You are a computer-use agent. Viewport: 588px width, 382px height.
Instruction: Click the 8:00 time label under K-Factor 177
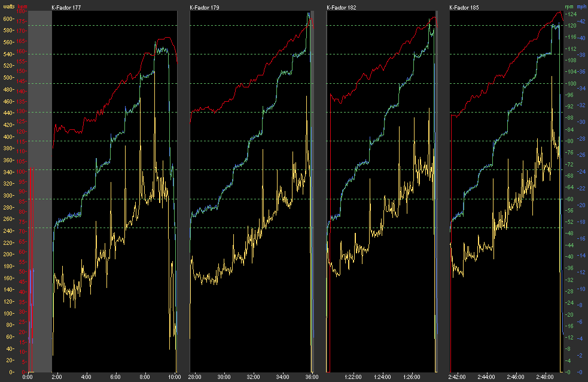145,377
